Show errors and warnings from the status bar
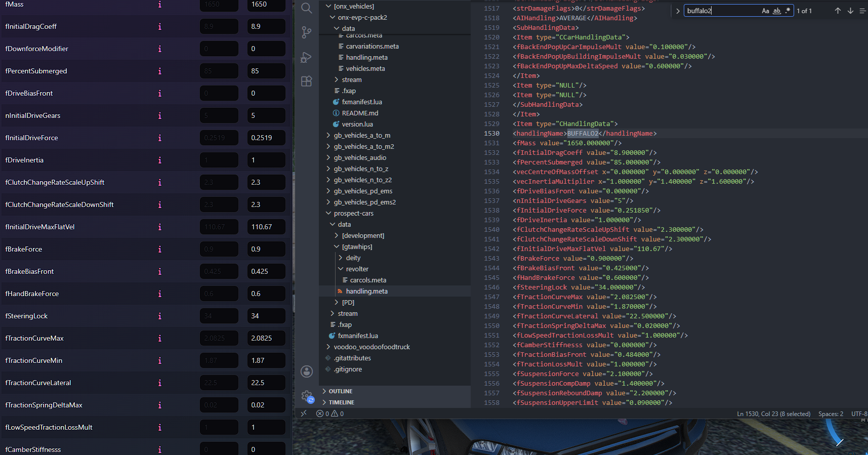The height and width of the screenshot is (455, 868). (330, 413)
